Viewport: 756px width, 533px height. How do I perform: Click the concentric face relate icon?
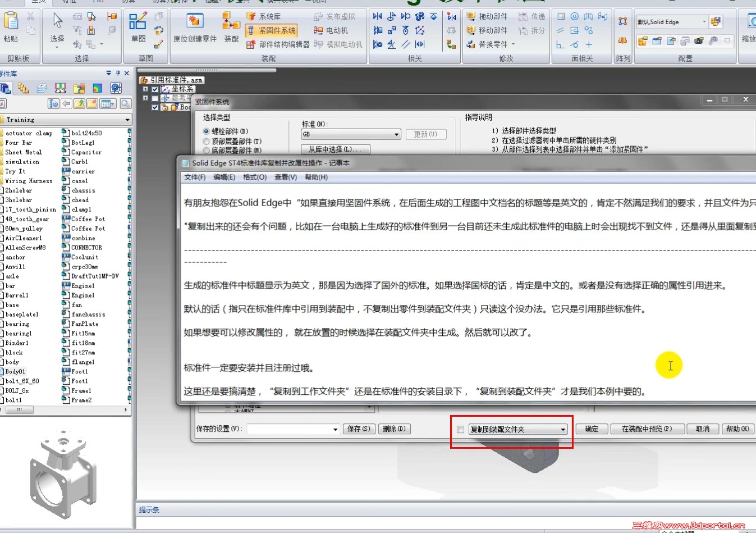tap(575, 16)
